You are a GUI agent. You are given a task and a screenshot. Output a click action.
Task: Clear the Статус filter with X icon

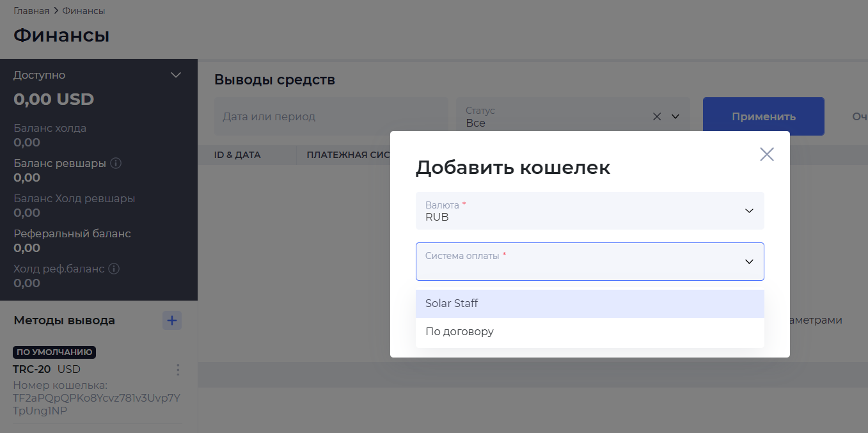click(657, 116)
